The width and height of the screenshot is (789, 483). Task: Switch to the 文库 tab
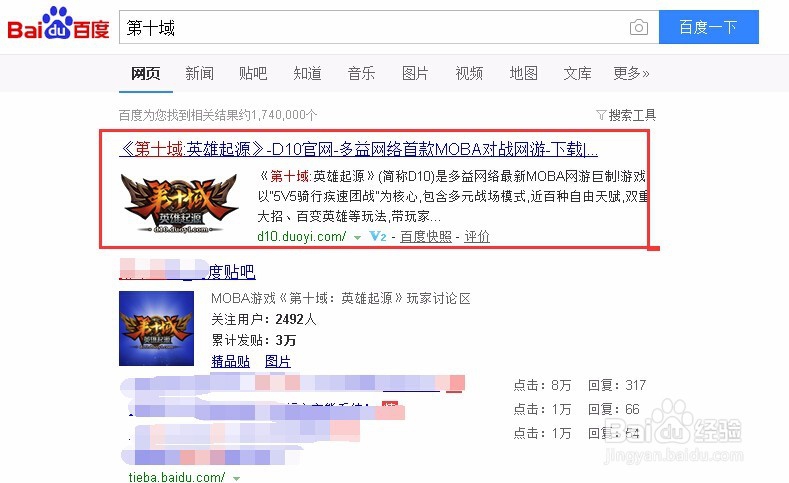577,73
